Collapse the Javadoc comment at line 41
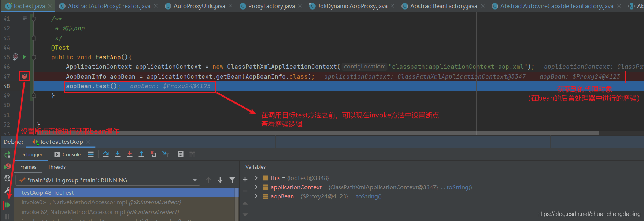Image resolution: width=644 pixels, height=221 pixels. coord(33,19)
